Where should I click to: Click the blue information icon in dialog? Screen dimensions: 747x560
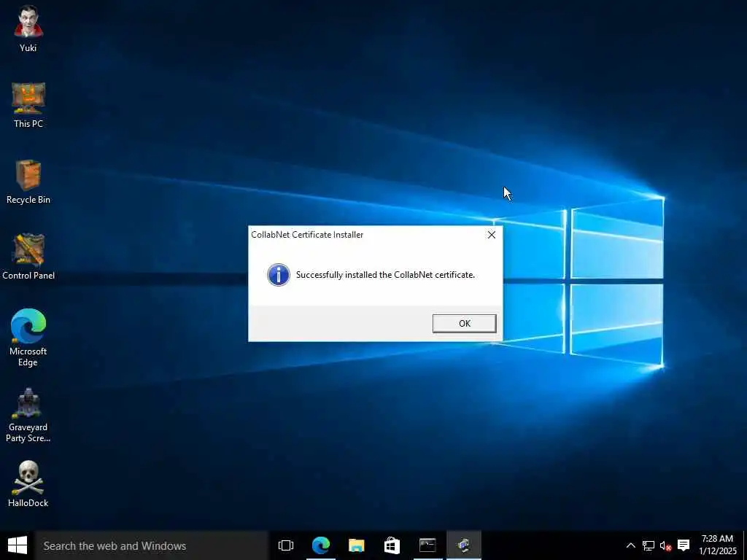[x=279, y=275]
